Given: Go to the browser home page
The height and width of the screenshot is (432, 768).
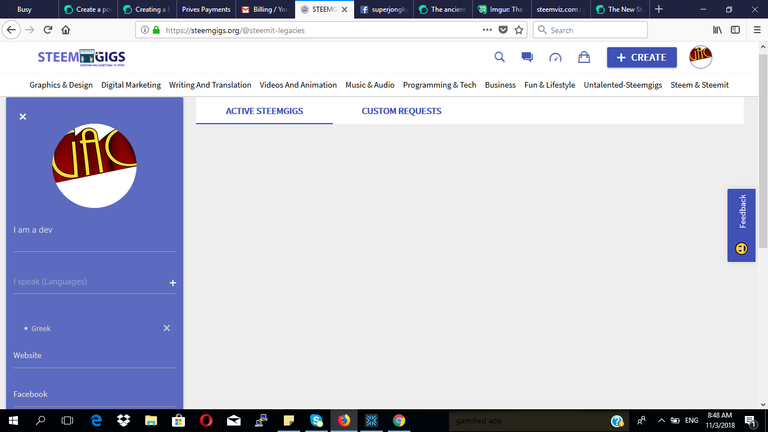Looking at the screenshot, I should 66,30.
